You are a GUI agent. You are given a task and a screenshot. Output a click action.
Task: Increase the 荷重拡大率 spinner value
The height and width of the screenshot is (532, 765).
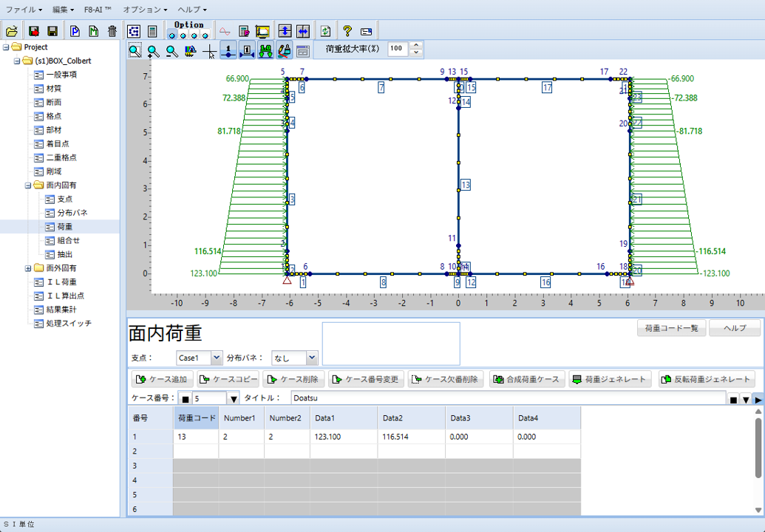pos(416,45)
